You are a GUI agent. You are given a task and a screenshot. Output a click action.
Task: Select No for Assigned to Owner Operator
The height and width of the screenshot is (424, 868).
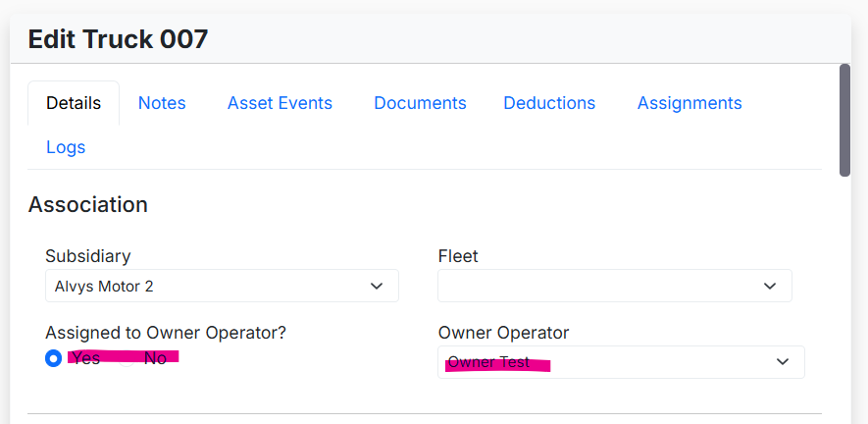coord(127,358)
